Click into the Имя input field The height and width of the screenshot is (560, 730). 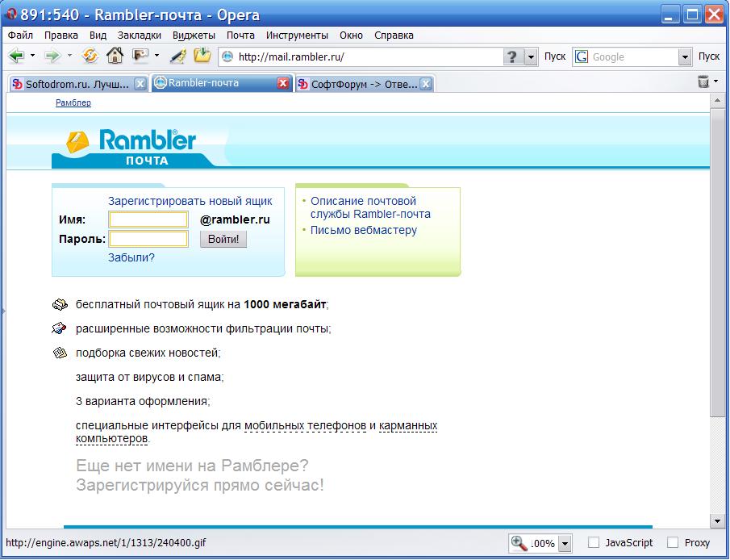click(148, 219)
